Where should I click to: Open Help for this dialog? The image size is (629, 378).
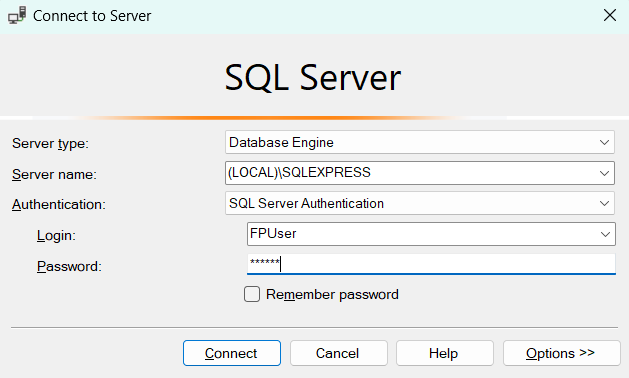pyautogui.click(x=444, y=353)
